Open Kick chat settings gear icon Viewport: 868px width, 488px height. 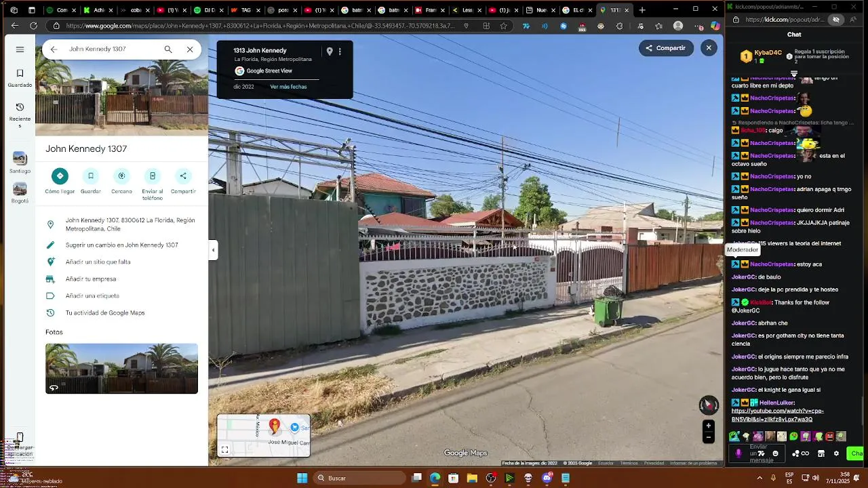click(x=836, y=453)
